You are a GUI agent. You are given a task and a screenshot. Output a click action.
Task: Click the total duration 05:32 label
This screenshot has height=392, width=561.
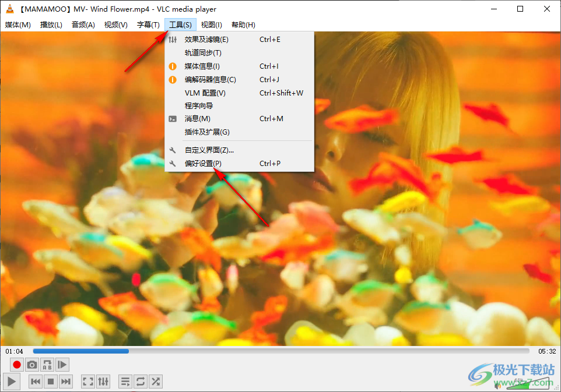547,351
